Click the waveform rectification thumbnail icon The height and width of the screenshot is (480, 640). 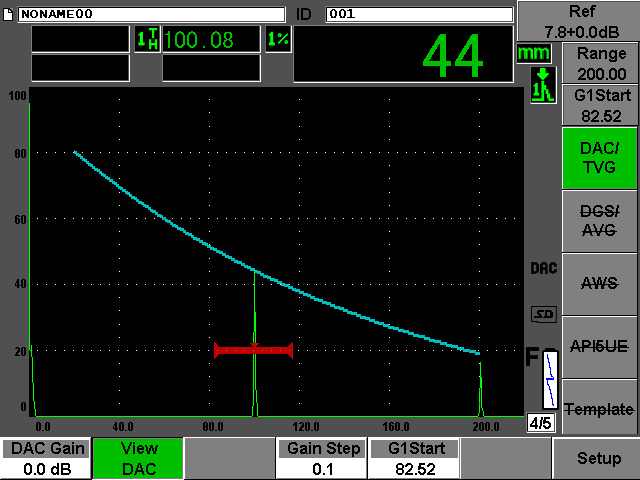[x=548, y=385]
